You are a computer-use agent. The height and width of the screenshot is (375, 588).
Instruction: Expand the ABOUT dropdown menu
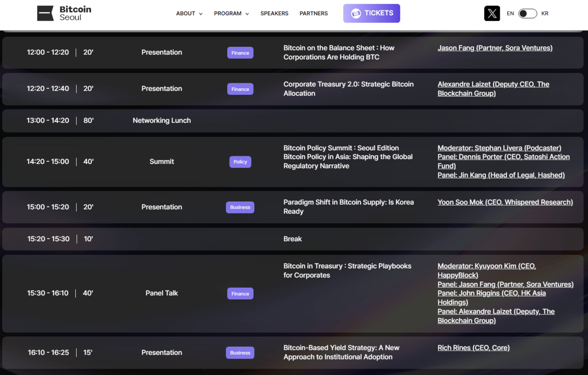coord(189,14)
